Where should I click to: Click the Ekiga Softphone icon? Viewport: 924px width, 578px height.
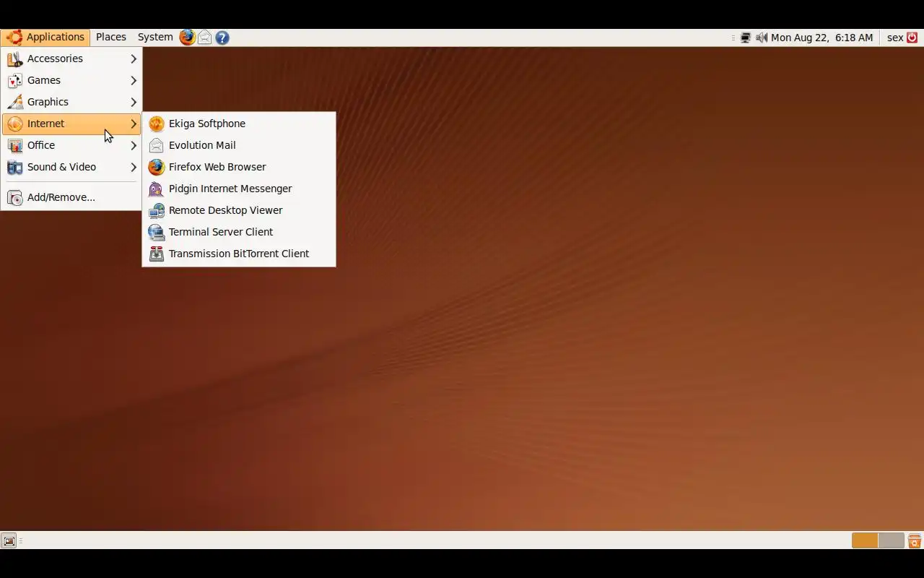coord(157,124)
